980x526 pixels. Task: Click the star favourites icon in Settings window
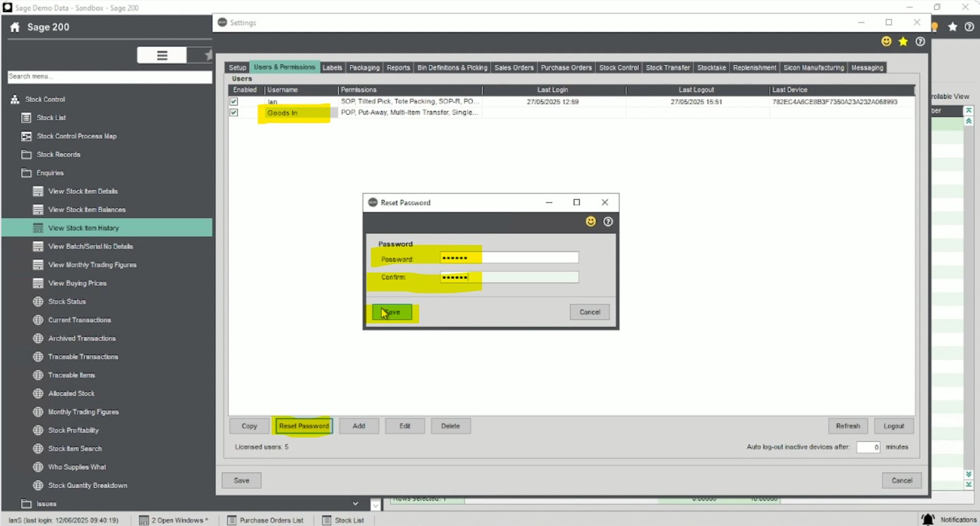903,42
